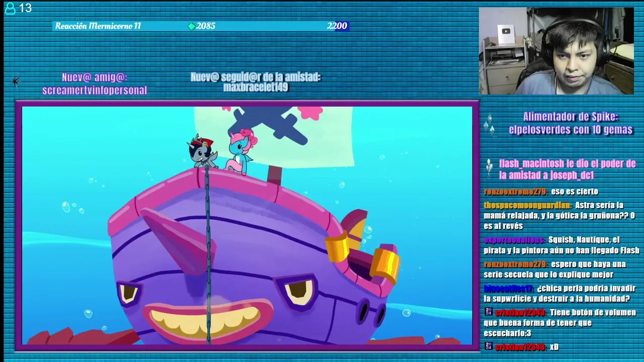The height and width of the screenshot is (362, 644).
Task: Click username ronzoextremo279 on 'eso es cierto'
Action: click(516, 192)
